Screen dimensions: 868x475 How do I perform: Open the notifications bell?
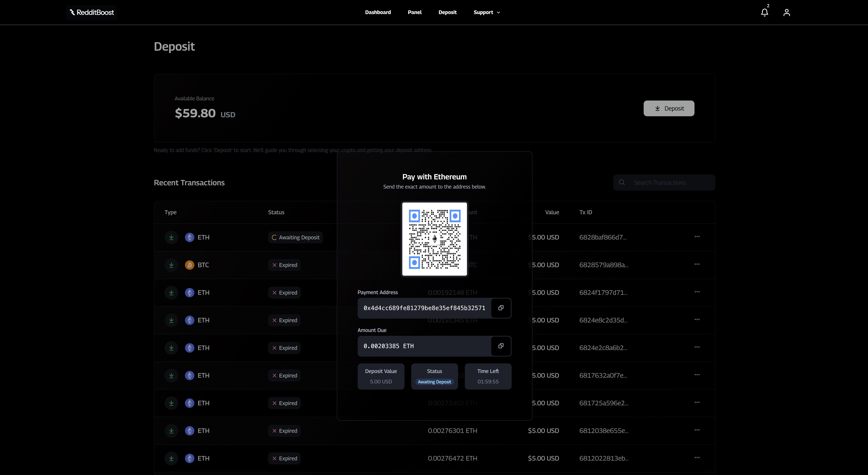[764, 13]
